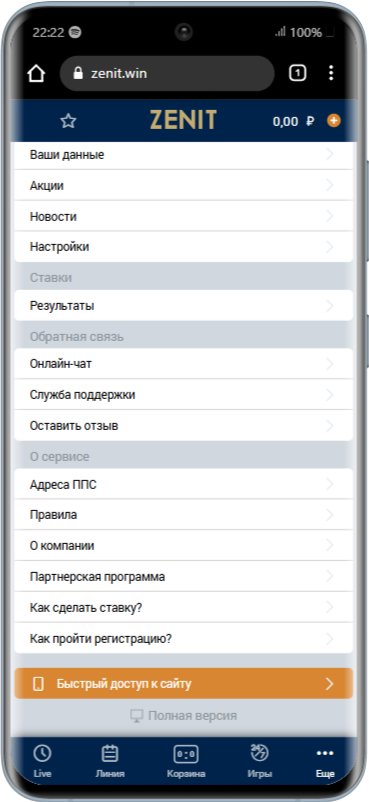Tap the Игры 24/7 icon
This screenshot has height=802, width=369.
[x=259, y=752]
